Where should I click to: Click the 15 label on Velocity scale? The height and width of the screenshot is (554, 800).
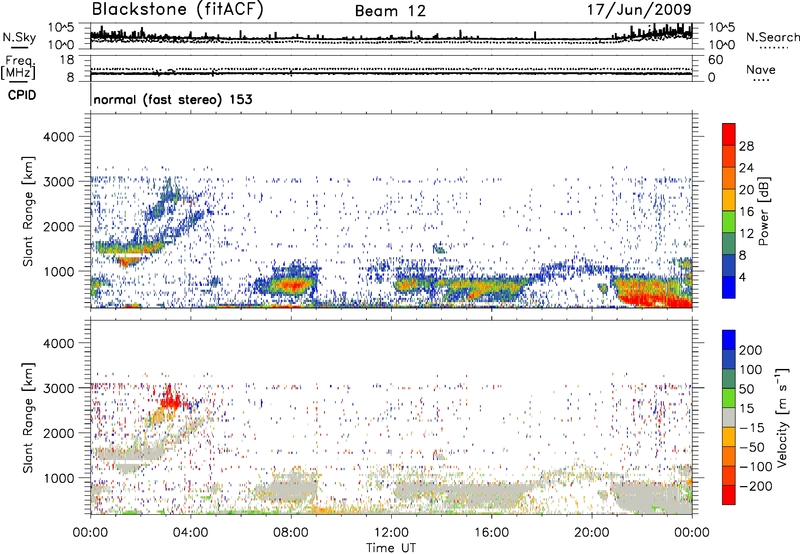[747, 408]
